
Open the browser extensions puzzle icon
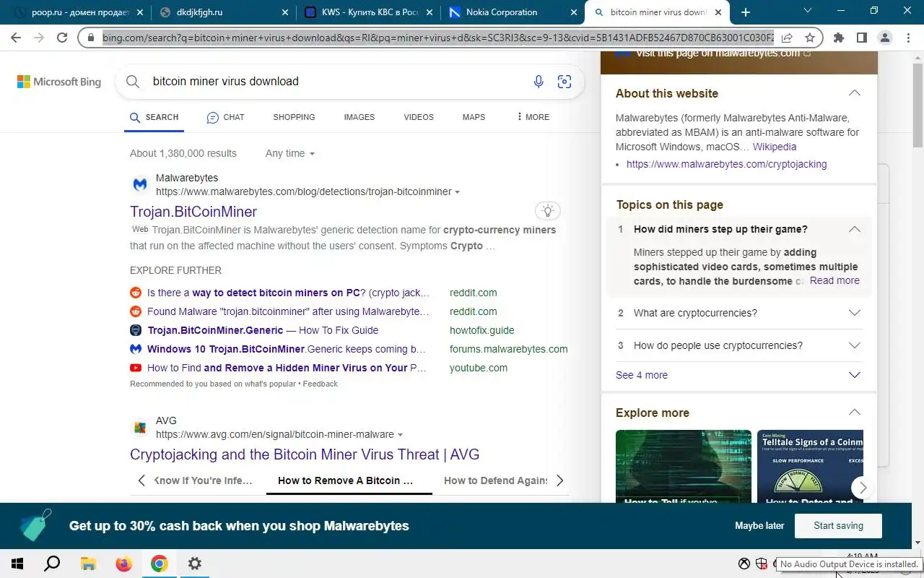[839, 38]
